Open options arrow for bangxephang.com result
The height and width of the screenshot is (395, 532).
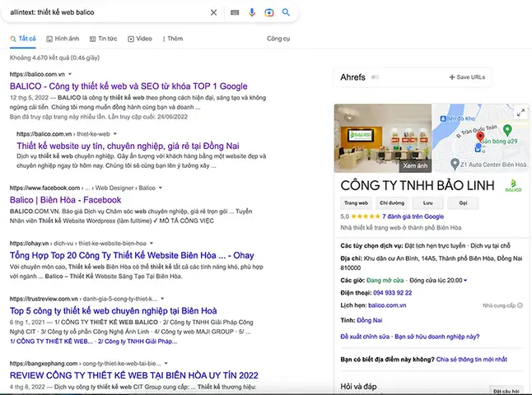[x=166, y=364]
